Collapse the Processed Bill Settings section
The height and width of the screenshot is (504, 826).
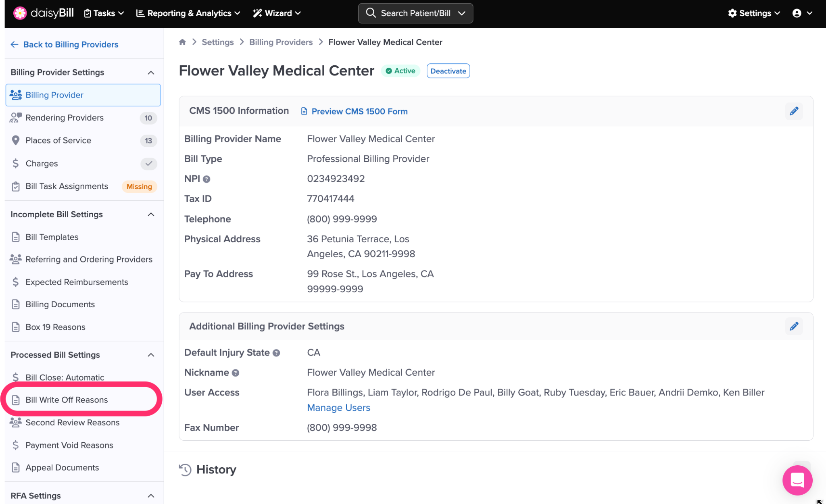click(151, 355)
